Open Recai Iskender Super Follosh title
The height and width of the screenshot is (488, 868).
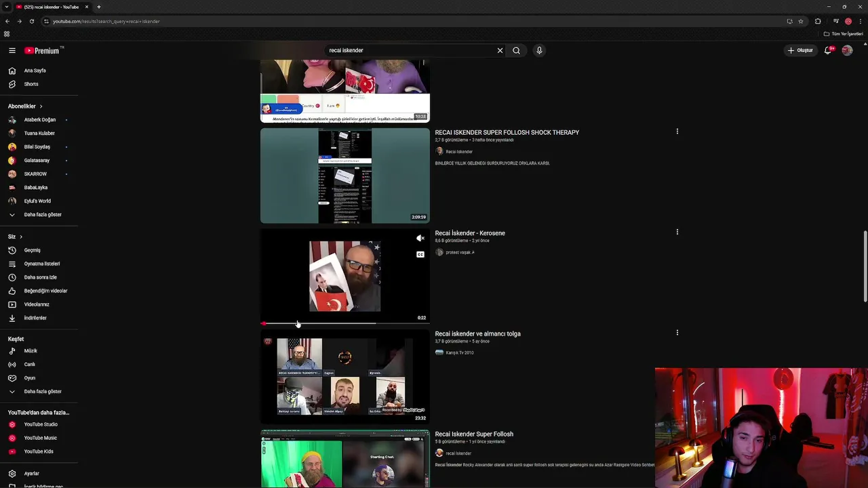(x=474, y=434)
